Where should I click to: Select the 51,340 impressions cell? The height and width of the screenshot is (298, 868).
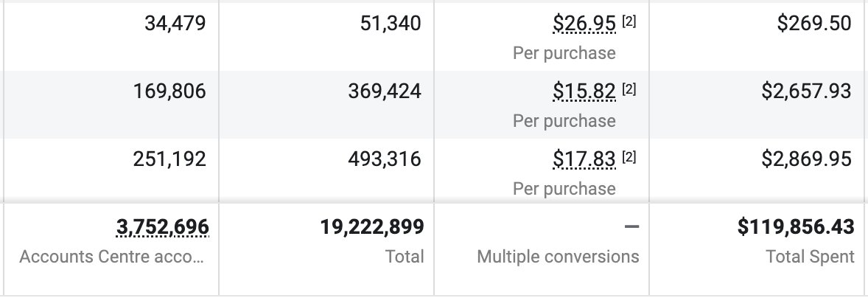click(391, 24)
